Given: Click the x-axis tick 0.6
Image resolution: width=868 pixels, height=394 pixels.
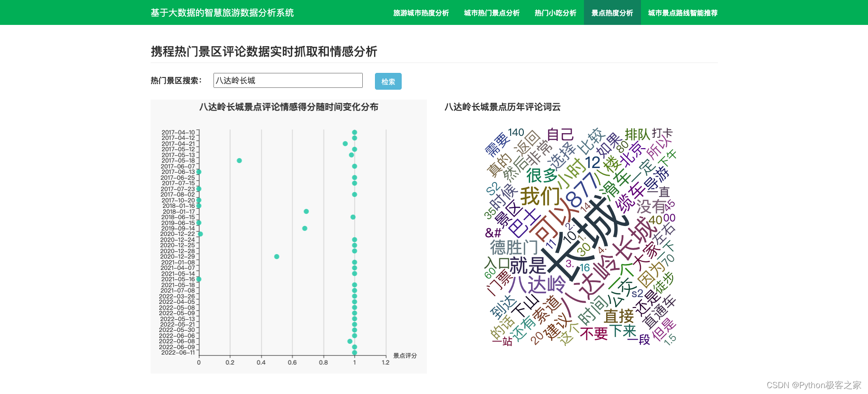Looking at the screenshot, I should (292, 362).
